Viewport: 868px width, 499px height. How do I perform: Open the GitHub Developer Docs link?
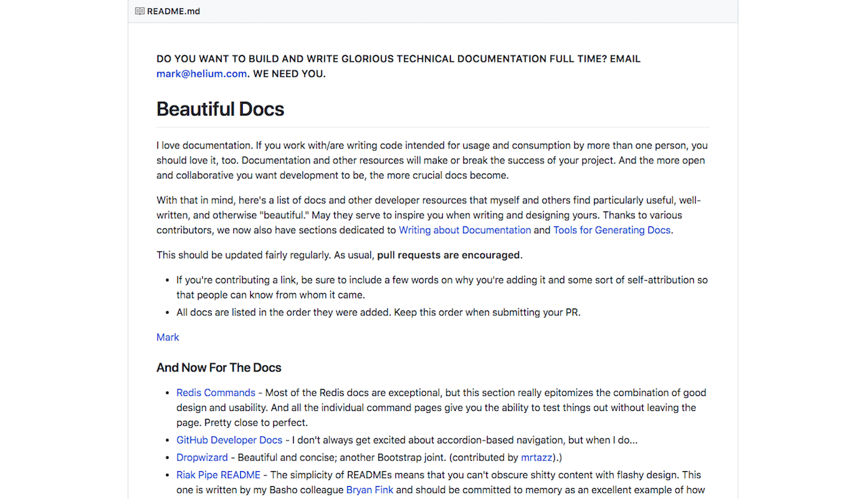coord(229,439)
